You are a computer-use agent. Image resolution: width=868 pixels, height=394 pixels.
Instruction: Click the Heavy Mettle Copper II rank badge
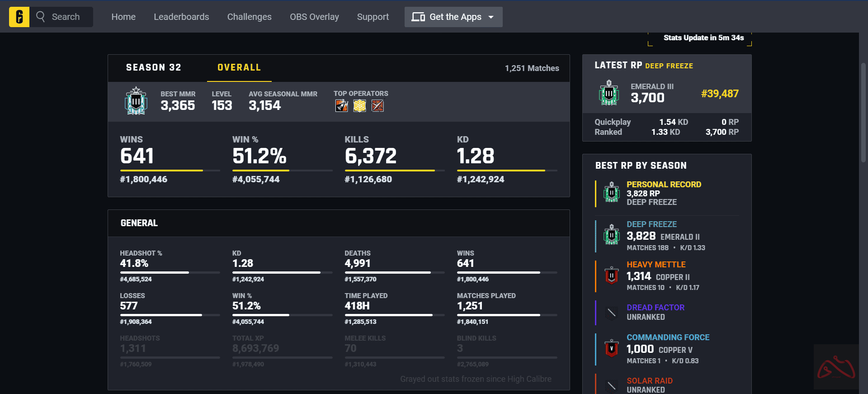pyautogui.click(x=612, y=275)
